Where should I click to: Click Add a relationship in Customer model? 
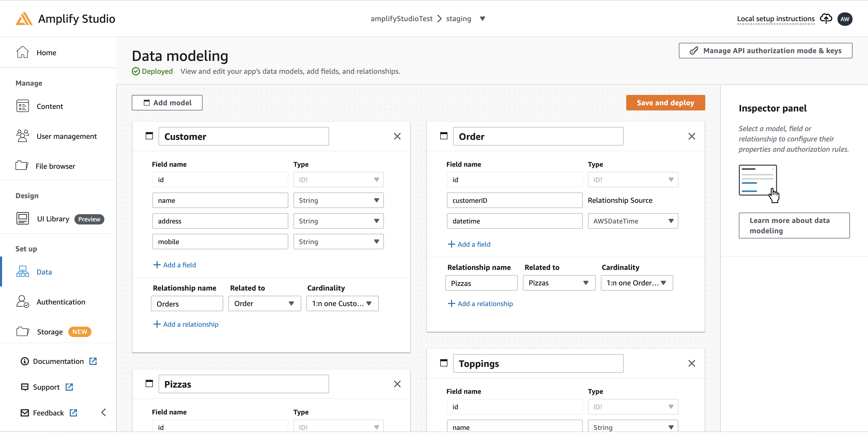(x=186, y=324)
